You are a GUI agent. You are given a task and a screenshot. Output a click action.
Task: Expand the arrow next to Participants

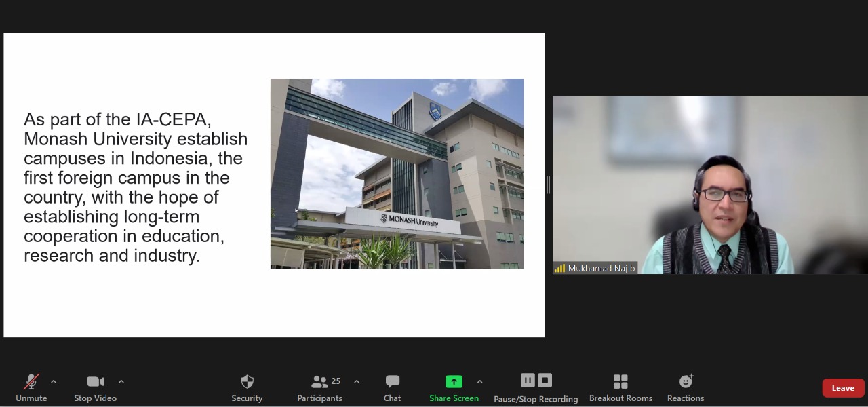point(357,381)
